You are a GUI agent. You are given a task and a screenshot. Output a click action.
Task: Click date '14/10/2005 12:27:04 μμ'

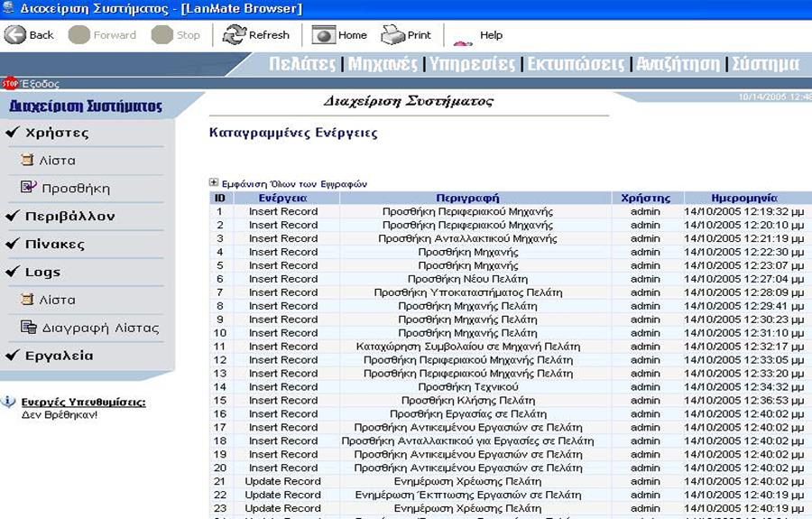pyautogui.click(x=743, y=279)
